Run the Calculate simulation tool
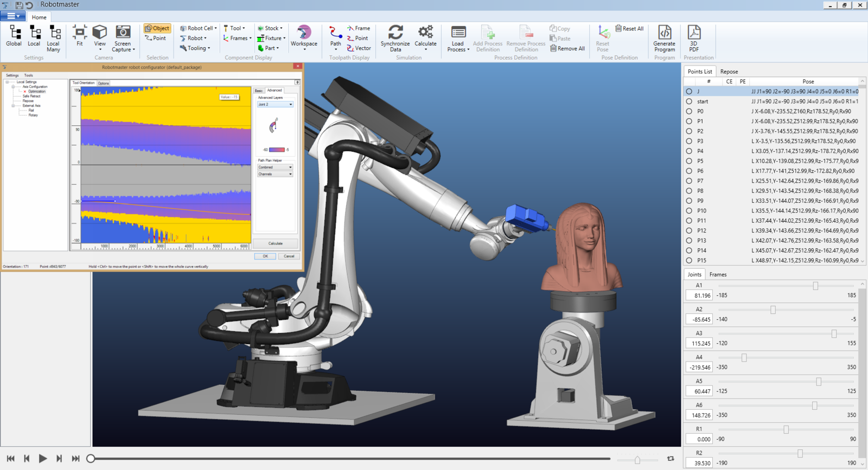Viewport: 868px width, 470px height. [425, 38]
